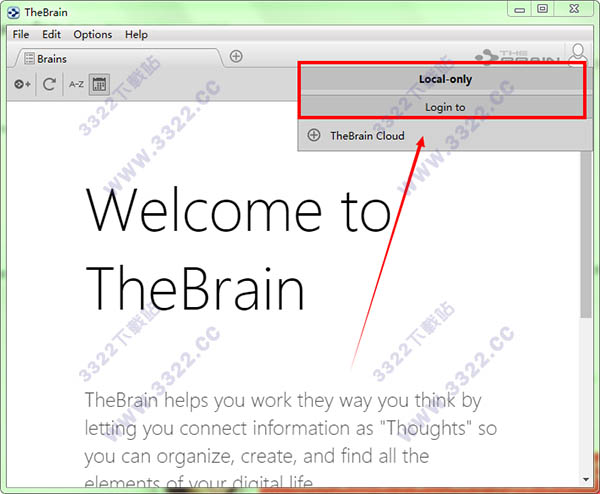Select the Local-only option
The height and width of the screenshot is (494, 600).
coord(445,79)
